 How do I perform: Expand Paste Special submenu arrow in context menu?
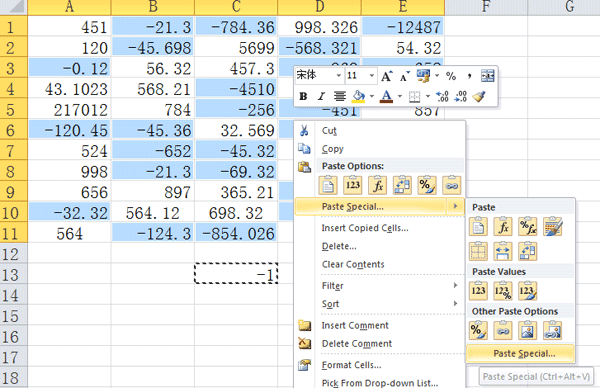point(455,206)
